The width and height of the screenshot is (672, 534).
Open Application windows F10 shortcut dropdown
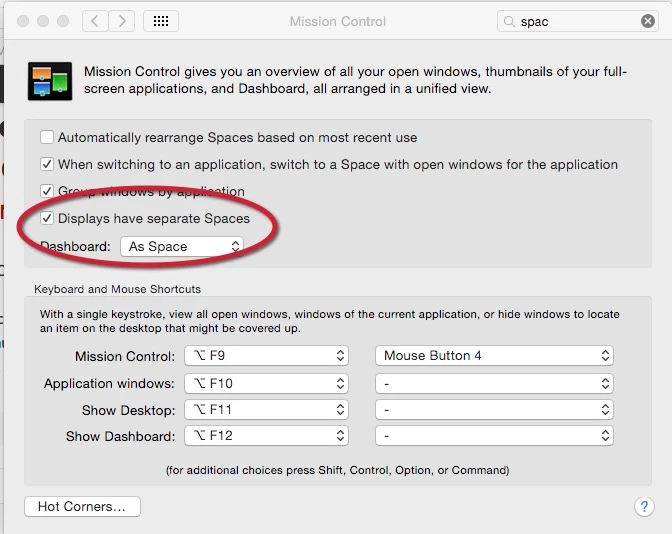(x=266, y=383)
